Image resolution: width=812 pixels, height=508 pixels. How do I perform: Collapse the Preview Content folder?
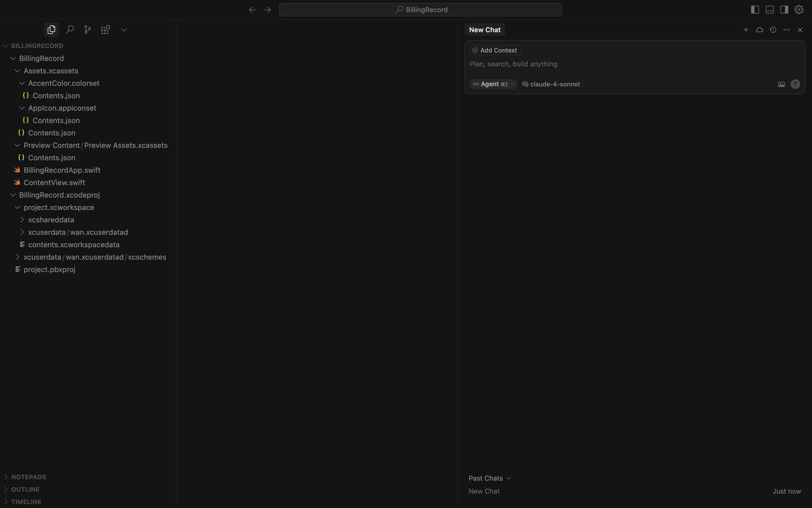(x=89, y=145)
